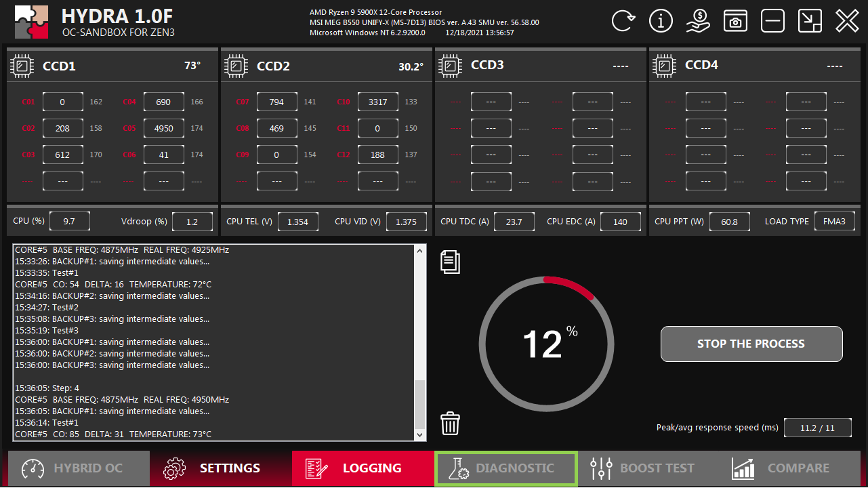Click the C06 core value field
The width and height of the screenshot is (868, 488).
(163, 155)
